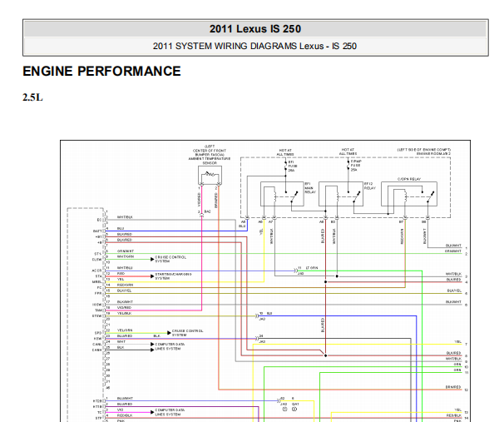
Task: Click the CRUISE CONTROL SYSTEM label beside the WHT/GRN wire
Action: pos(170,259)
